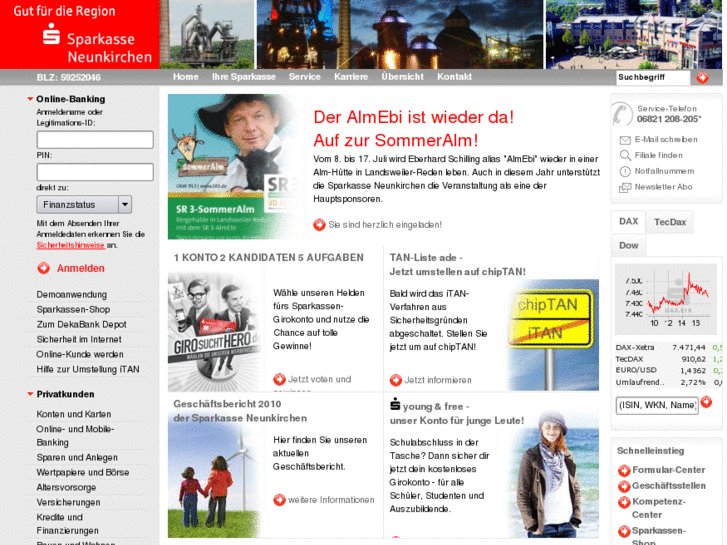
Task: Click red arrow icon beside Geschäftsstellen
Action: click(x=624, y=486)
